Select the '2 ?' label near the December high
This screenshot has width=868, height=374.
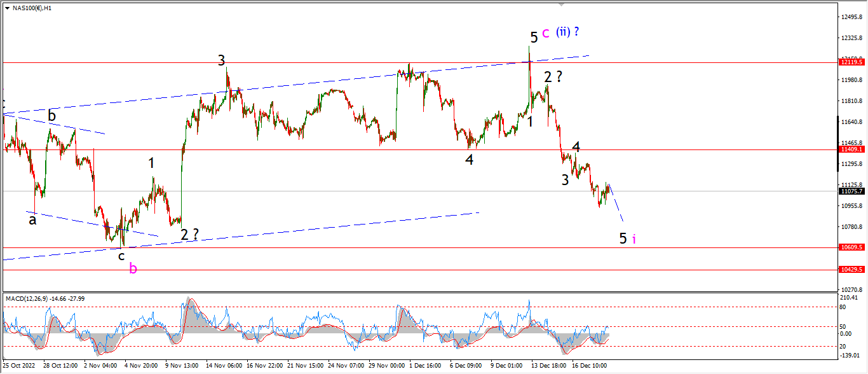point(553,77)
